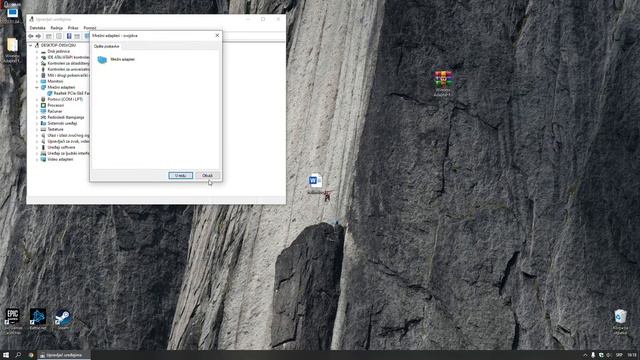Select the Ulazi i izlazi zvučnog signala row

[65, 135]
